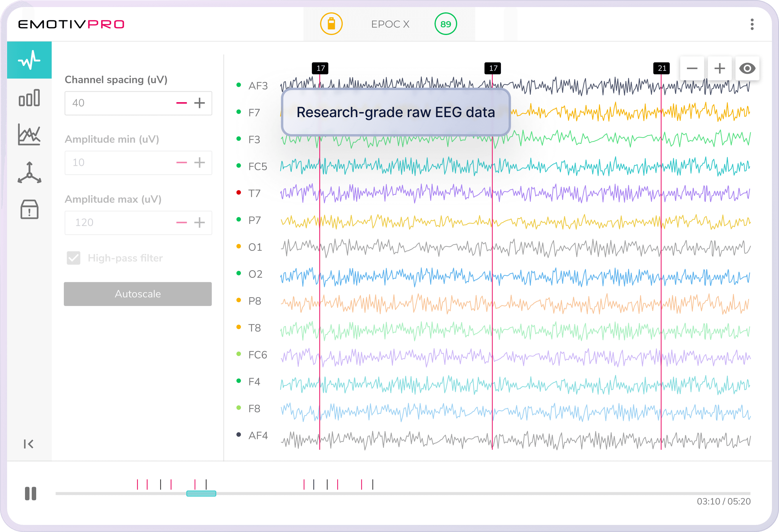Open the three-dot options menu
This screenshot has width=779, height=532.
click(x=752, y=24)
